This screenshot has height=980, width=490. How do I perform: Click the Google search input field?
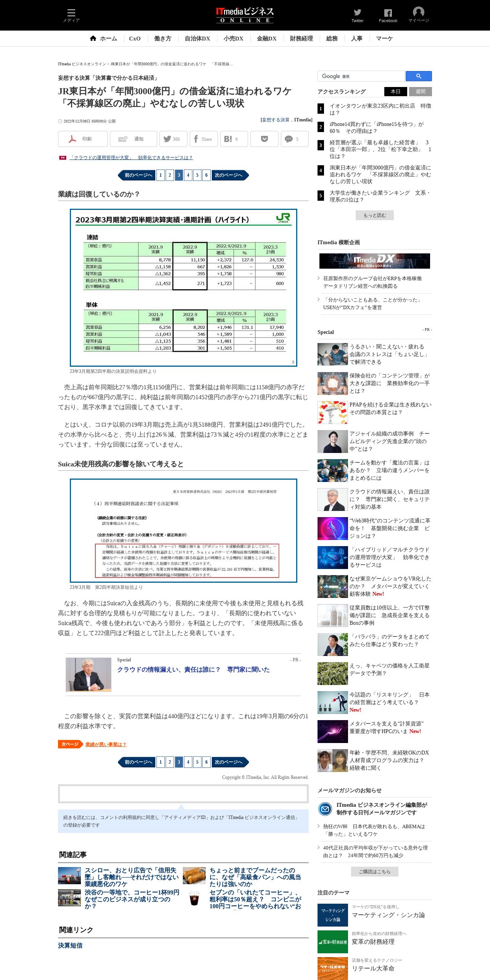pos(361,76)
